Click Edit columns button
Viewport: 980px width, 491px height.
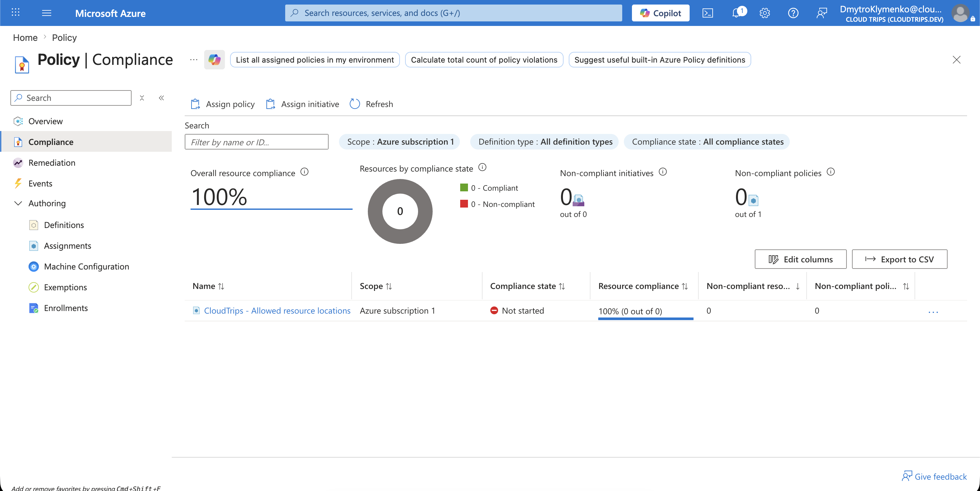[x=800, y=259]
